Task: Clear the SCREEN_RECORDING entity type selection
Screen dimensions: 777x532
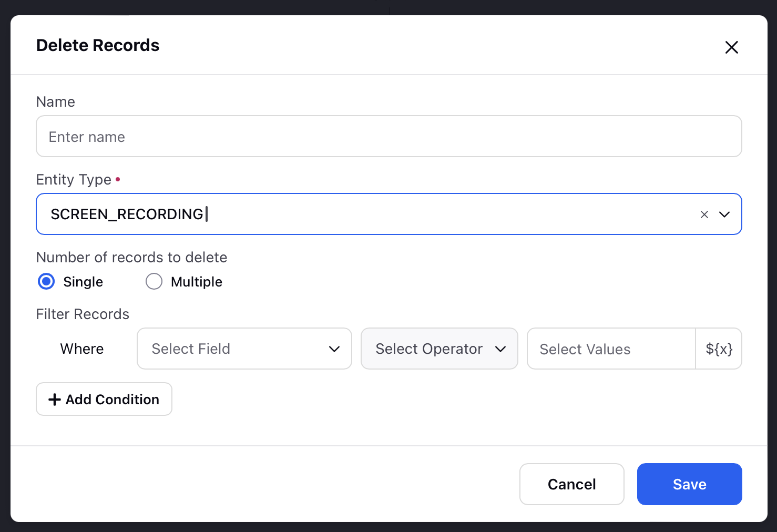Action: click(704, 214)
